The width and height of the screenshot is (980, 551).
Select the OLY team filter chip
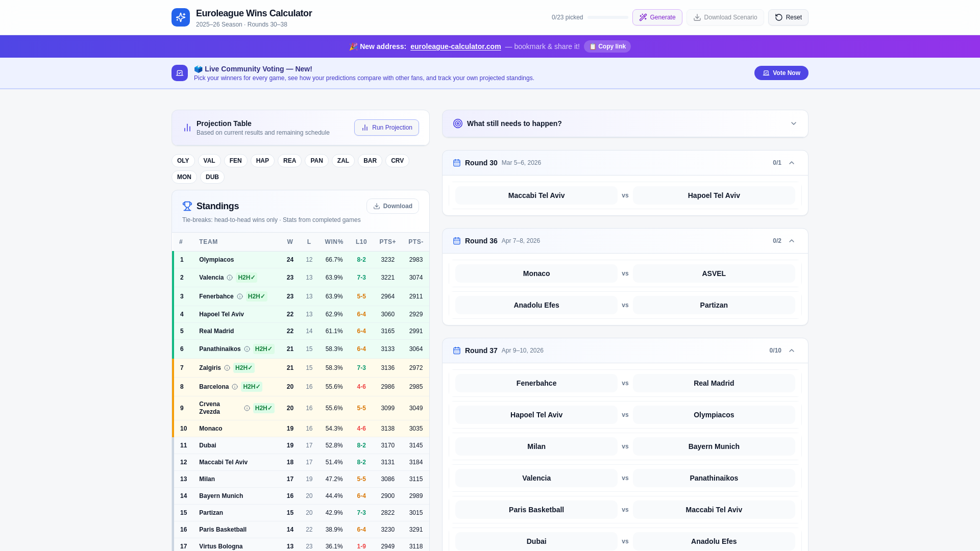183,161
